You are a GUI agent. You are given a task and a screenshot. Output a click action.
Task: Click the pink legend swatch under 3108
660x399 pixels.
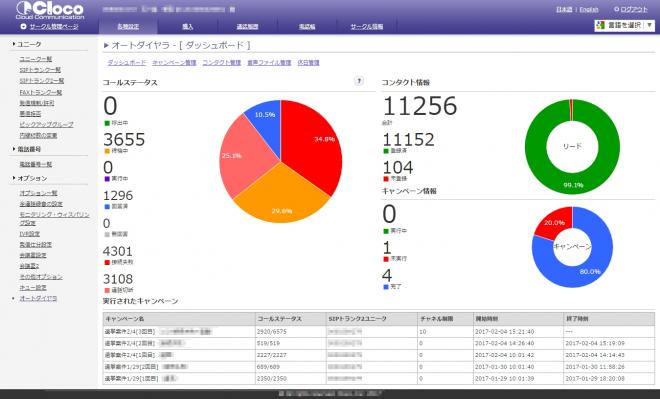click(107, 290)
